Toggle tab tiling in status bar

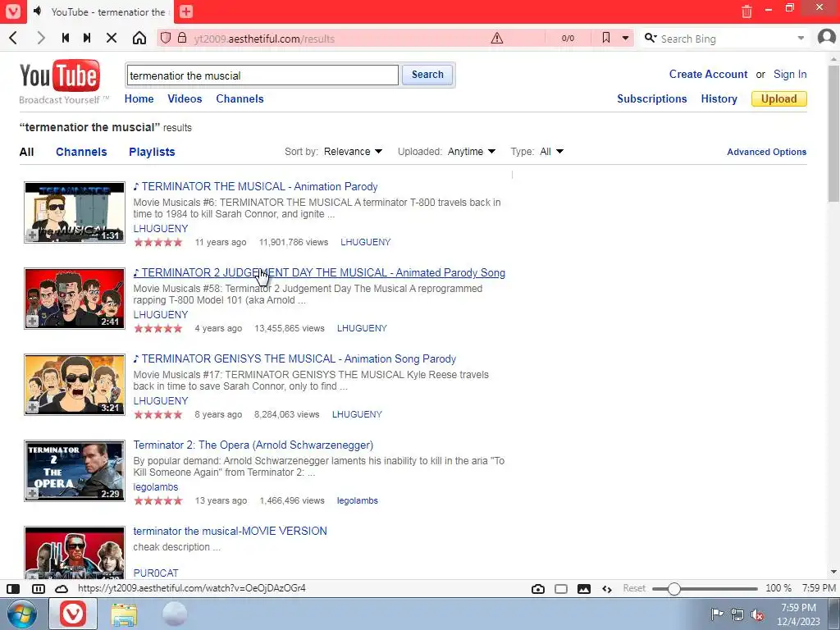pyautogui.click(x=39, y=589)
